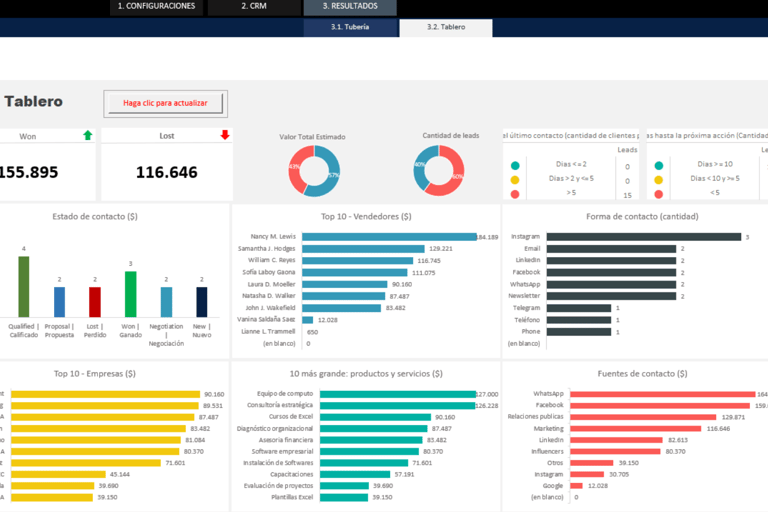The height and width of the screenshot is (512, 768).
Task: Select the yellow status dot for Dias > 2 y <= 5
Action: [515, 180]
